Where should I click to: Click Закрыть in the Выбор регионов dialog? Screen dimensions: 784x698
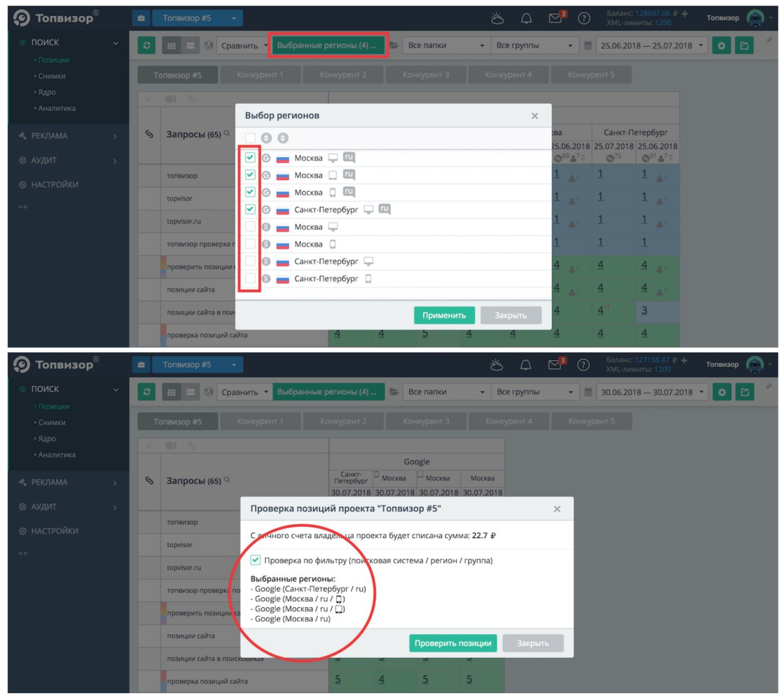(x=511, y=315)
